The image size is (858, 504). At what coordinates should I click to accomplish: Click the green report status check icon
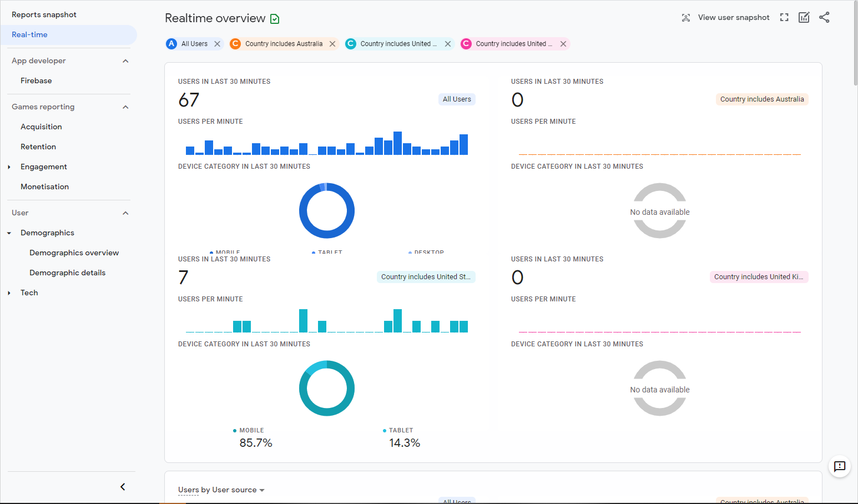click(x=275, y=19)
